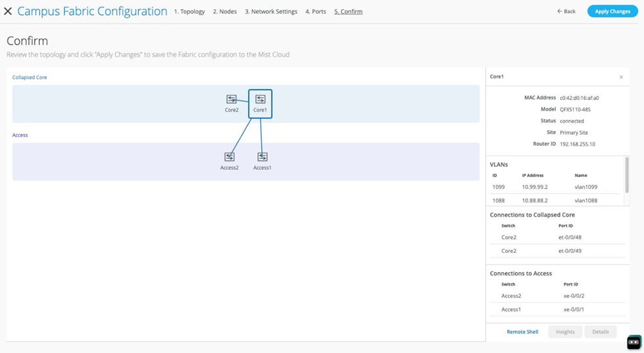The width and height of the screenshot is (644, 353).
Task: Open the 3. Network Settings step
Action: pos(271,12)
